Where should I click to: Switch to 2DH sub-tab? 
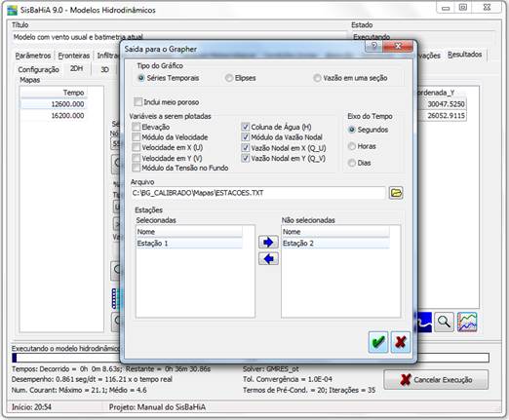coord(76,68)
